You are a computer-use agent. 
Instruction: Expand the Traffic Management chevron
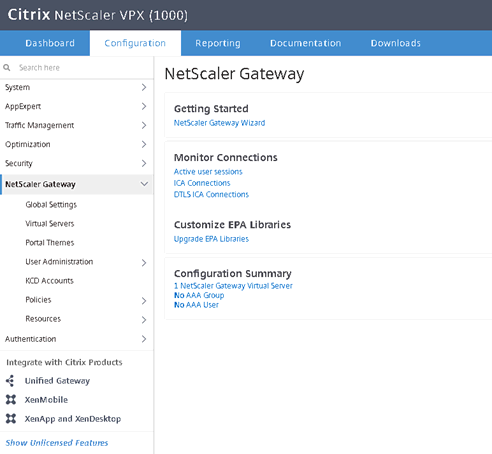(x=144, y=125)
